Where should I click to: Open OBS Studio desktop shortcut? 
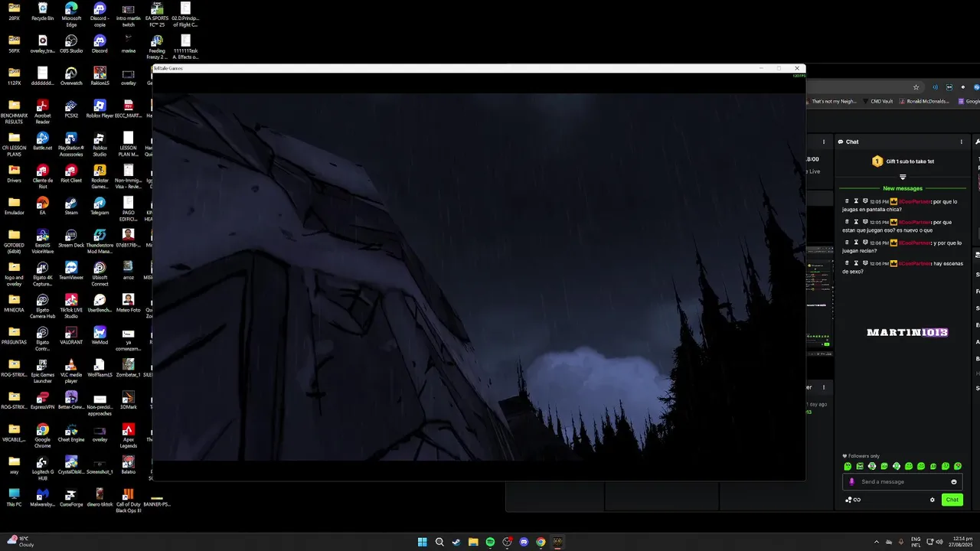[x=71, y=44]
